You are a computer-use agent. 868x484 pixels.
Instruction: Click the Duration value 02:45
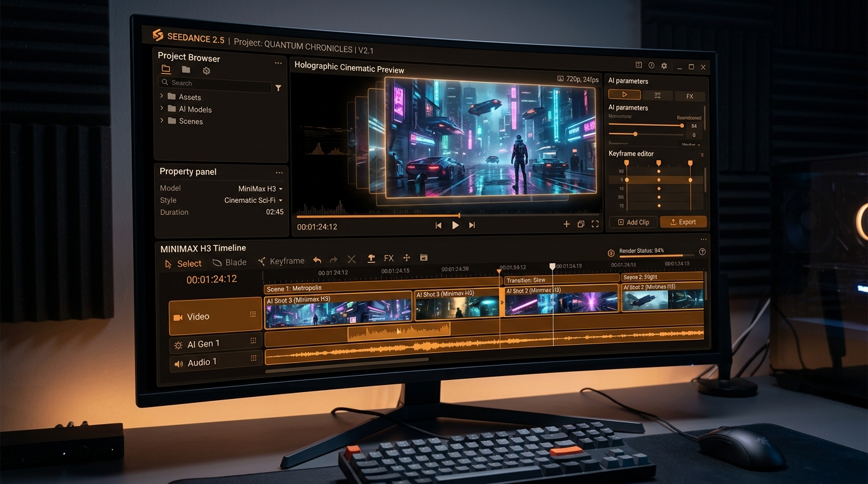[274, 212]
